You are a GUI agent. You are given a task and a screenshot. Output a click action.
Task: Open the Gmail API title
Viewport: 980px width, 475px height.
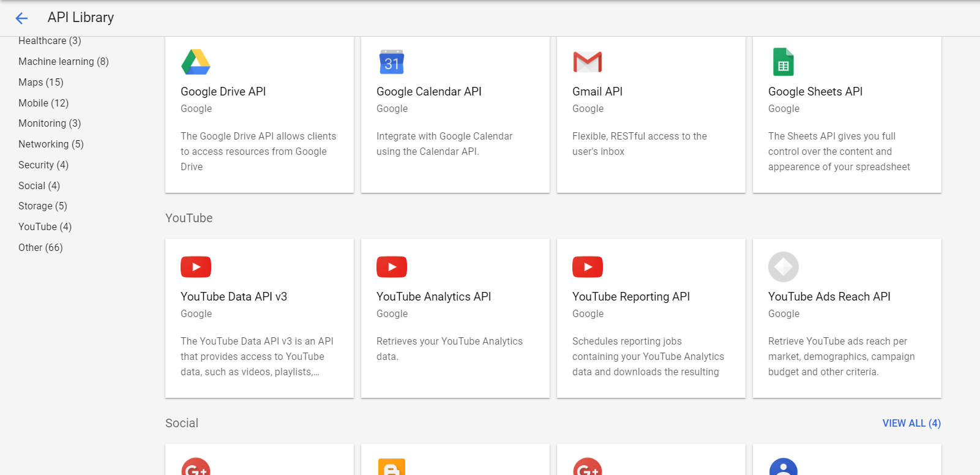click(x=597, y=91)
